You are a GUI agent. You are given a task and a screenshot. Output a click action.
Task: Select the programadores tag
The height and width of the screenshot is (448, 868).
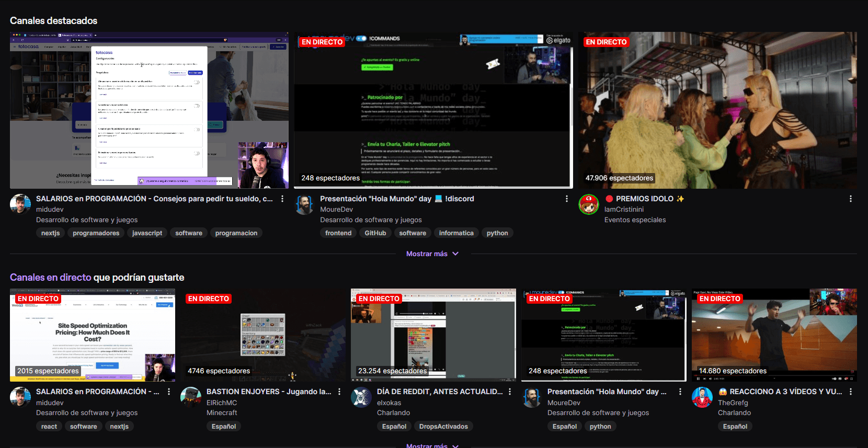point(96,233)
